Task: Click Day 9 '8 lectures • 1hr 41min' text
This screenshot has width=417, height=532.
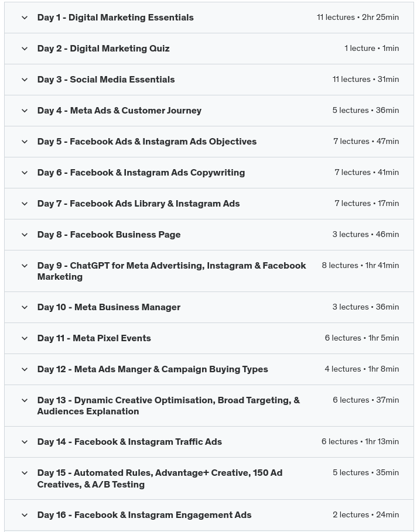Action: tap(360, 266)
